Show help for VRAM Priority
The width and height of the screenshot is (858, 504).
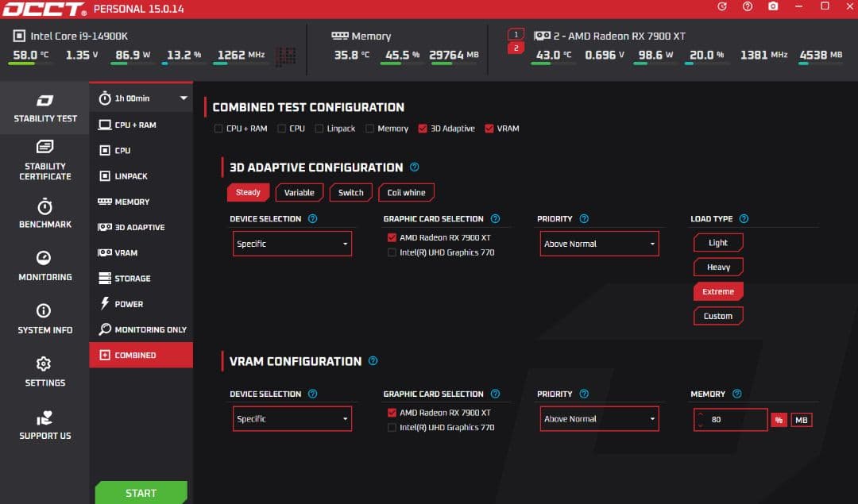click(x=584, y=394)
